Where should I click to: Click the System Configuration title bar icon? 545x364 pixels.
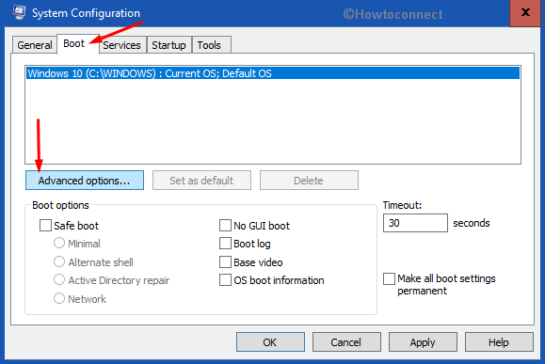point(19,12)
